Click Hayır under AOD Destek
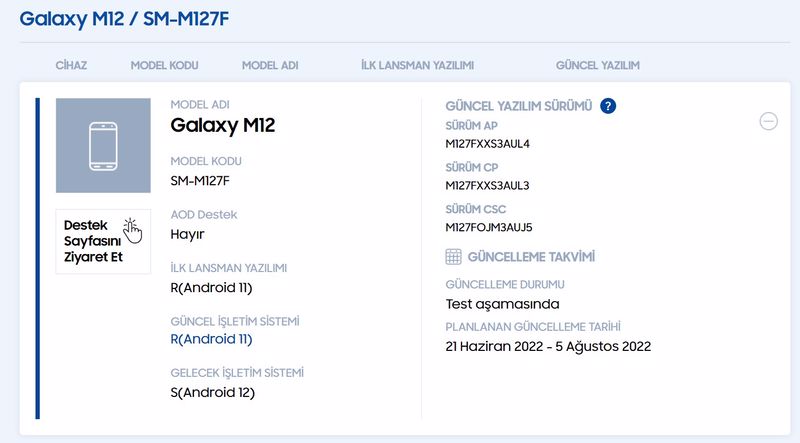Image resolution: width=800 pixels, height=443 pixels. (187, 234)
